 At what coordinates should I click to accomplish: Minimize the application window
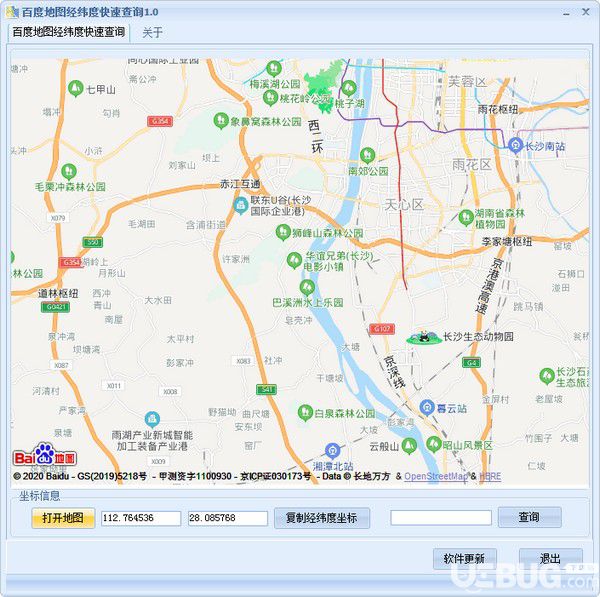point(566,13)
